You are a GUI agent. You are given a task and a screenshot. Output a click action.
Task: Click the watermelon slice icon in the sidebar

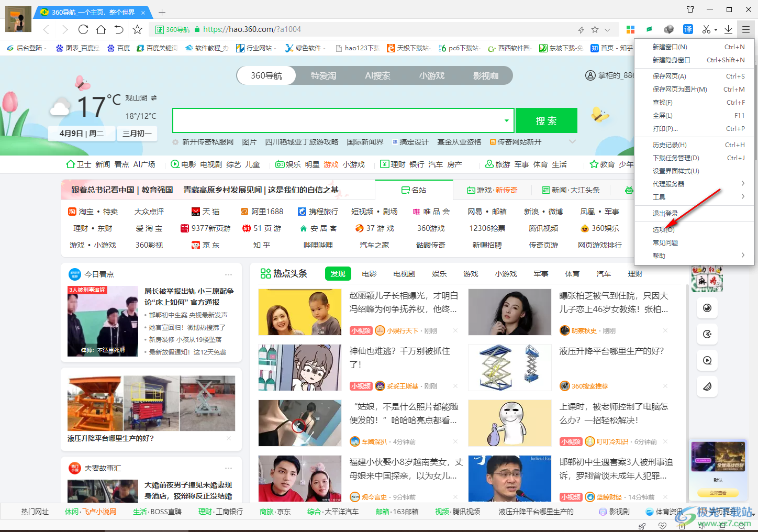pos(707,386)
